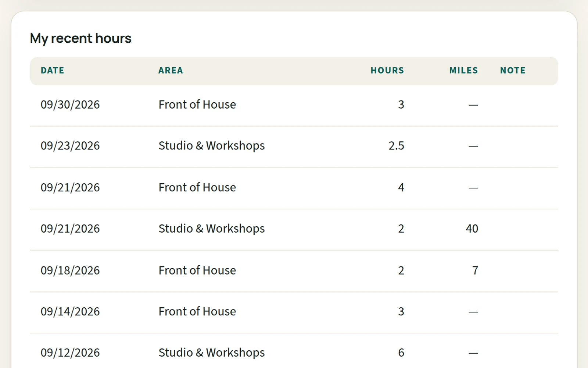Click Front of House in 09/14/2026 row
588x368 pixels.
pos(197,312)
